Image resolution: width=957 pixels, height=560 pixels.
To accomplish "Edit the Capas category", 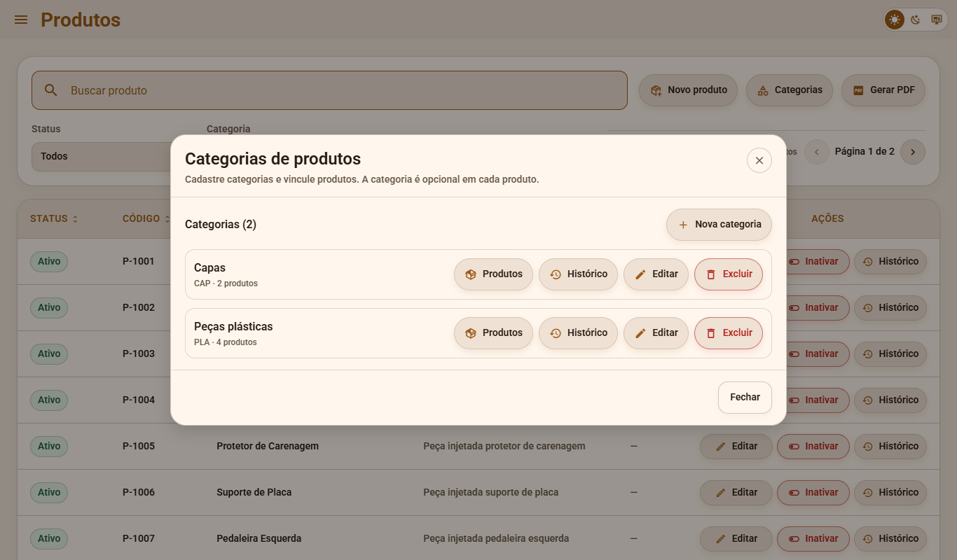I will 656,274.
